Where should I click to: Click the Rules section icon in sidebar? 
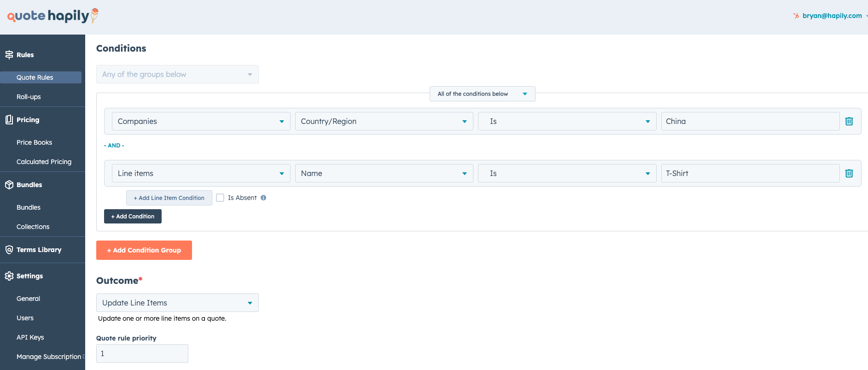9,55
